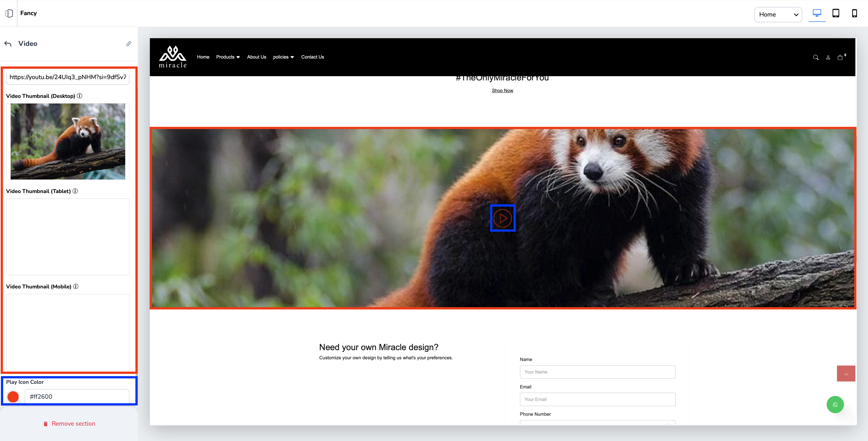This screenshot has height=441, width=868.
Task: Click the link icon in Video header
Action: click(129, 44)
